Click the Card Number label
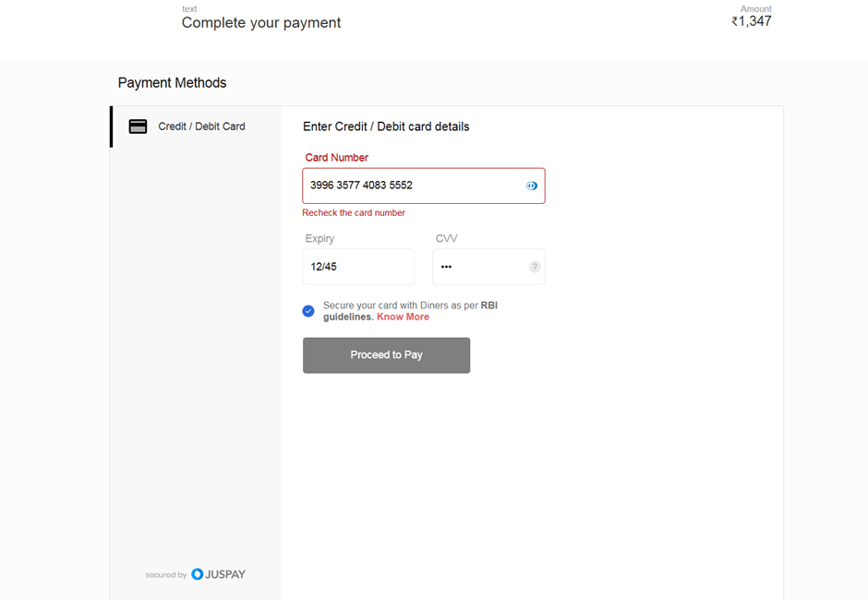Screen dimensions: 868x600 336,158
